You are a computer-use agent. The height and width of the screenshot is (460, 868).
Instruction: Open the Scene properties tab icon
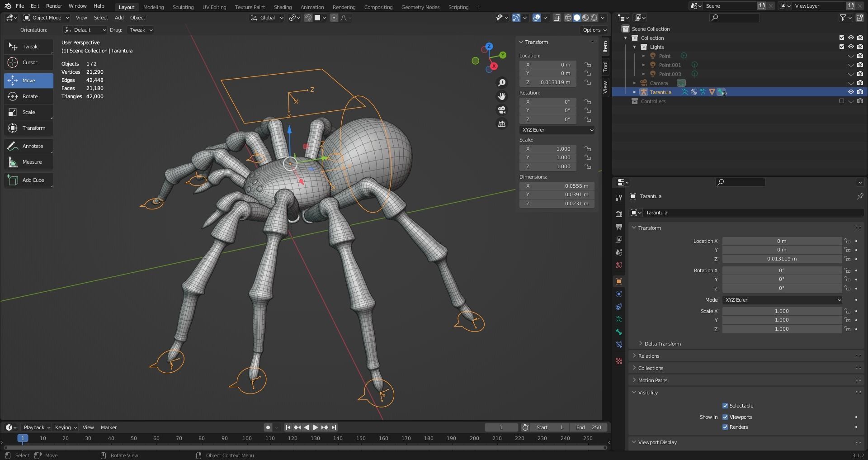(619, 252)
